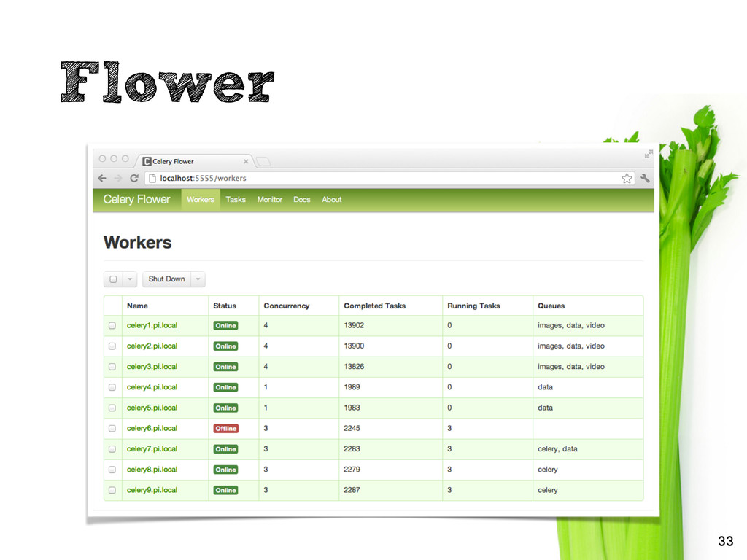The image size is (747, 560).
Task: Click the red Offline badge for celery6
Action: coord(226,429)
